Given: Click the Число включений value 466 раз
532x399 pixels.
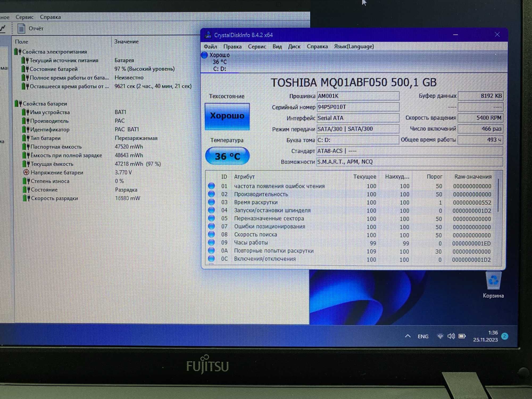Looking at the screenshot, I should click(480, 129).
